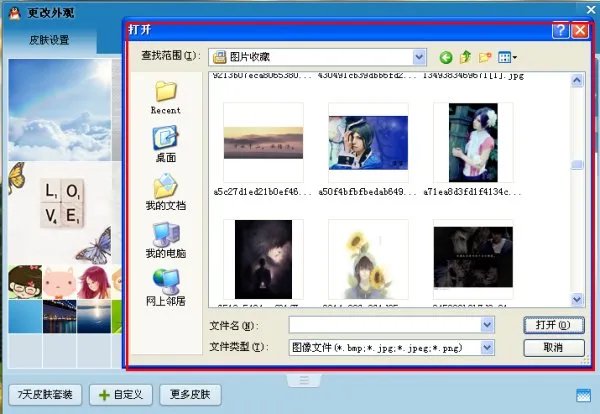Select the 皮肤设置 tab
Viewport: 600px width, 414px height.
tap(49, 40)
